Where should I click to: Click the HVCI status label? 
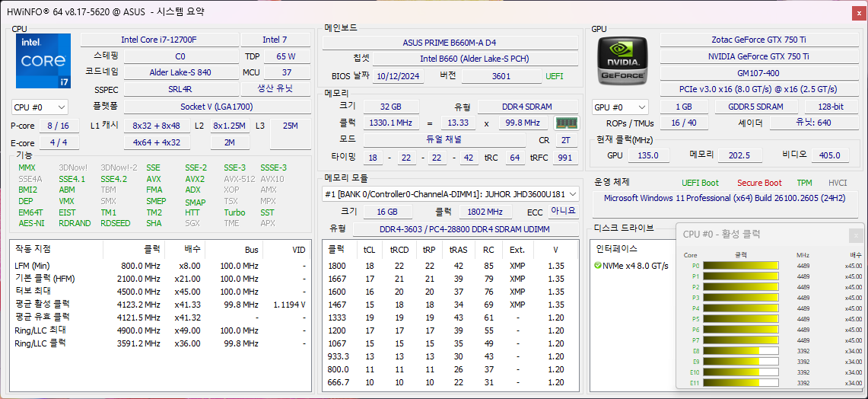point(838,182)
